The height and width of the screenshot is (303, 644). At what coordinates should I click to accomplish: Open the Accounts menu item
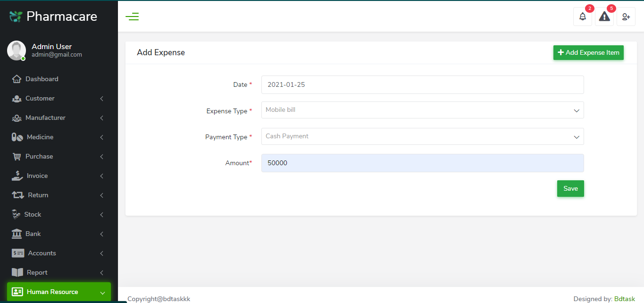point(42,253)
